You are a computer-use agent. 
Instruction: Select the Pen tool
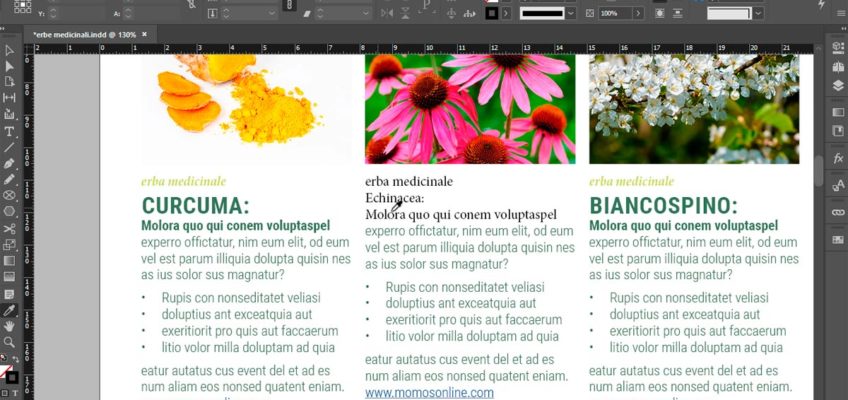[9, 163]
